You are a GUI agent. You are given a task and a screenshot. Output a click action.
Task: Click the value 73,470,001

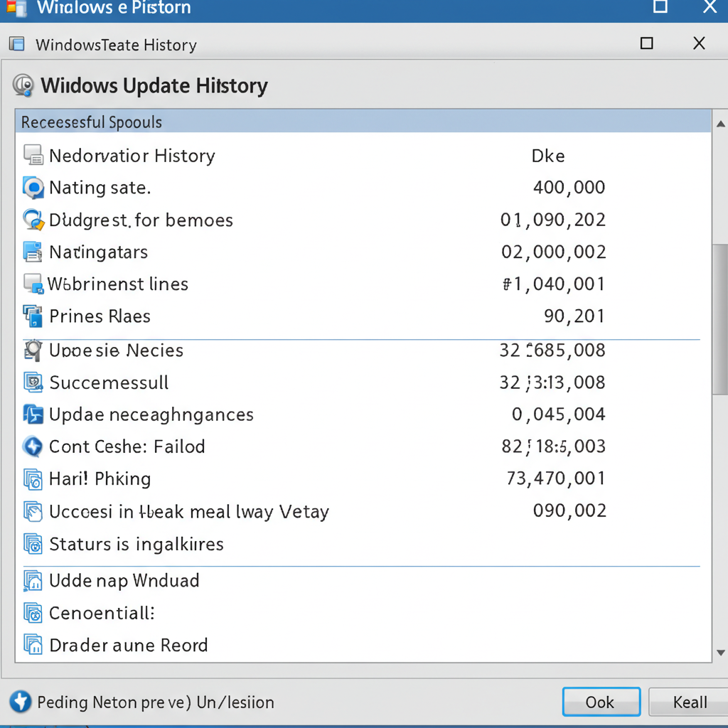click(556, 478)
